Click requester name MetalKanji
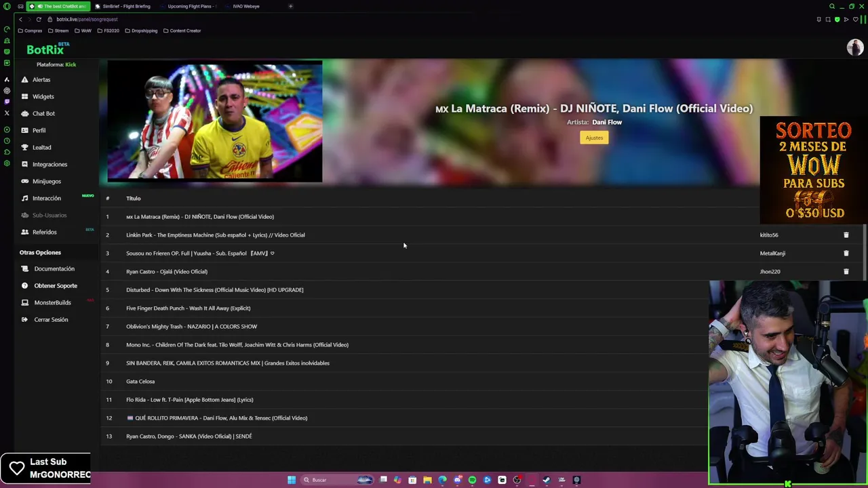 point(772,253)
